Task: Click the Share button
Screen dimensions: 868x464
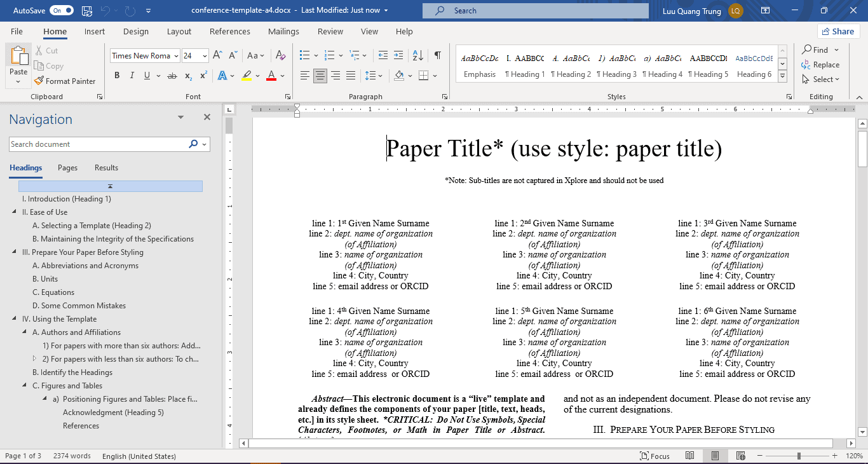Action: pyautogui.click(x=838, y=31)
